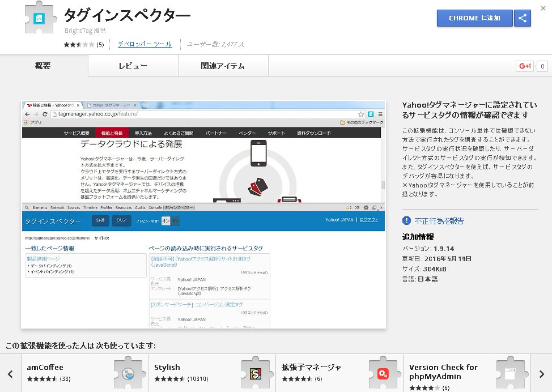Click the amCoffee rating (33)
Viewport: 552px width, 392px height.
[49, 379]
